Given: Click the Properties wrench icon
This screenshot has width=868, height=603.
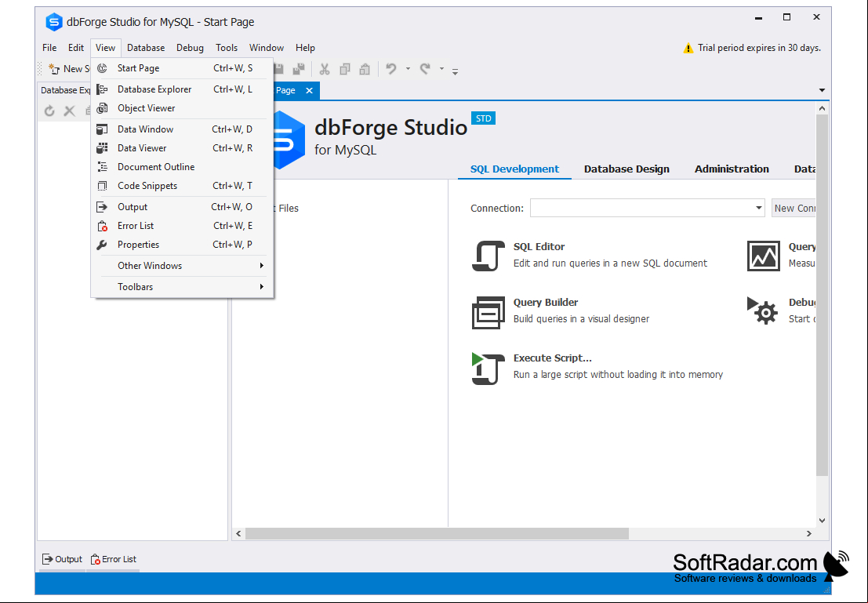Looking at the screenshot, I should point(102,244).
